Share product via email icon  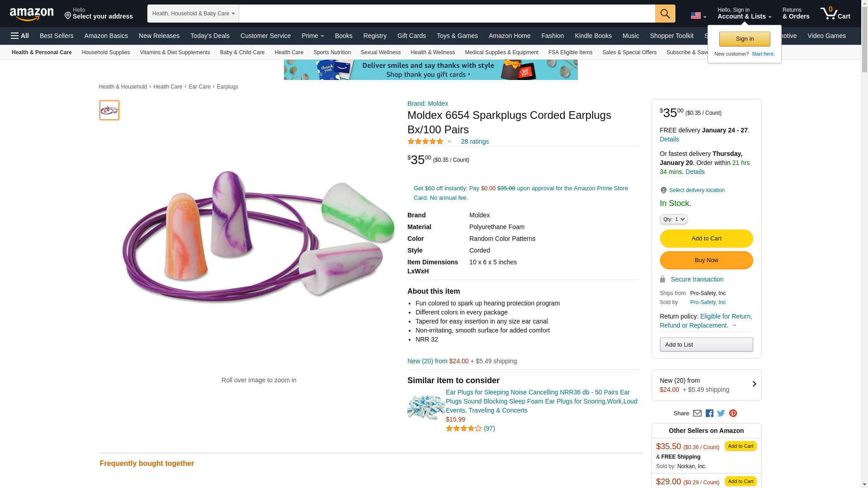[697, 413]
